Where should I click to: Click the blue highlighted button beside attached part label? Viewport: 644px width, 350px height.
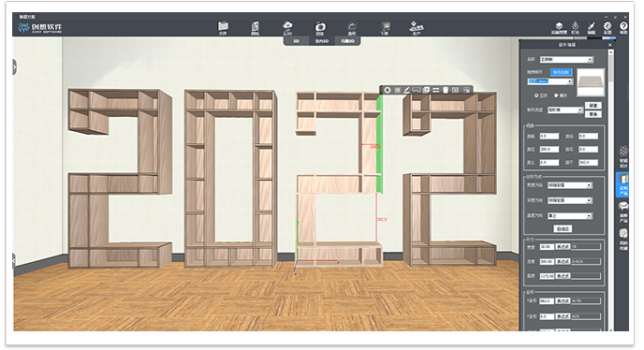561,72
